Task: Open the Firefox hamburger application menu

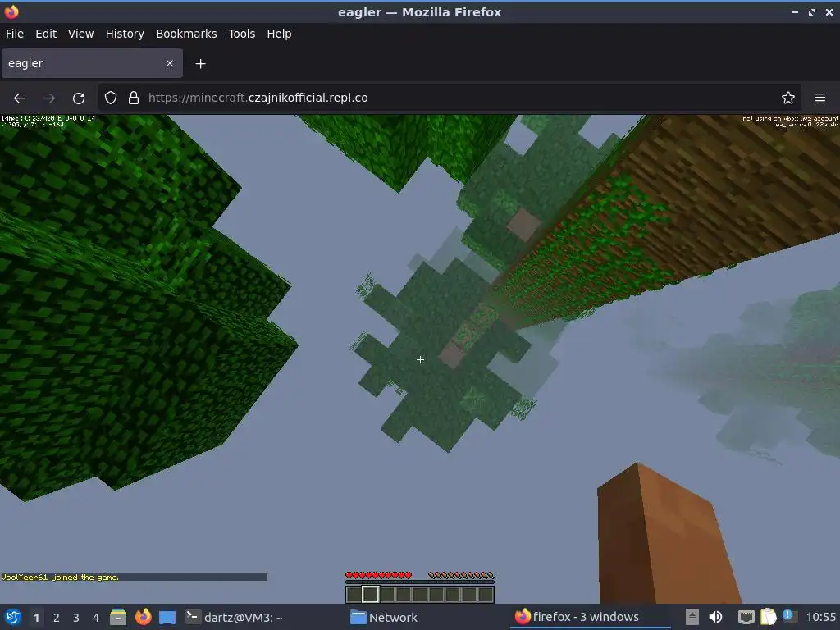Action: click(x=820, y=98)
